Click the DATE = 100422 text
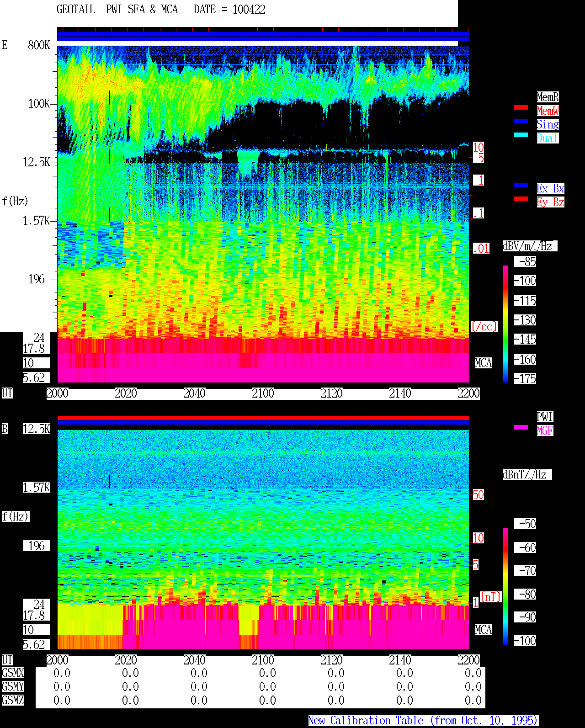585x728 pixels. (x=229, y=10)
